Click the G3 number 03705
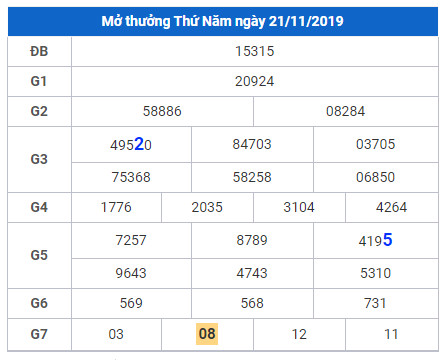The height and width of the screenshot is (360, 446). point(376,144)
